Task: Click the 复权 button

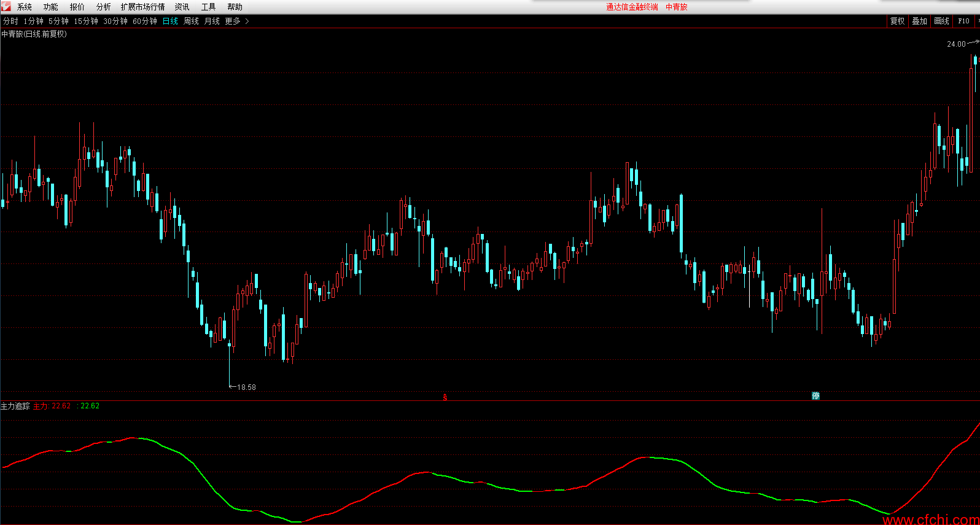Action: pos(898,21)
